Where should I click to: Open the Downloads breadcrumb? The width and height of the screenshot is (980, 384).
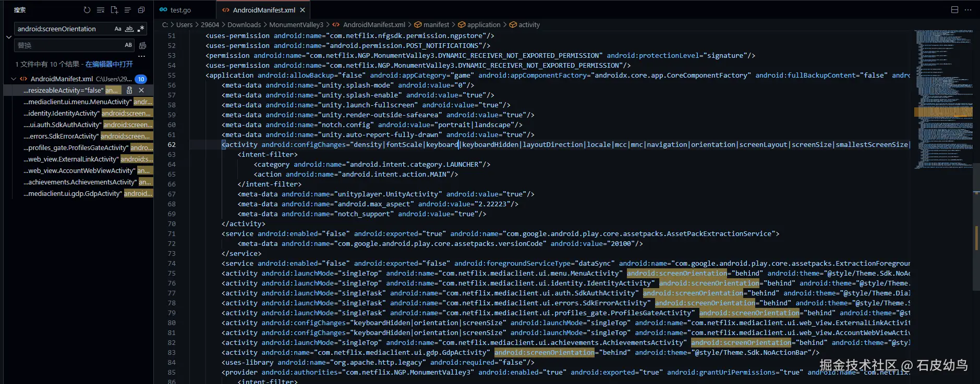[244, 24]
